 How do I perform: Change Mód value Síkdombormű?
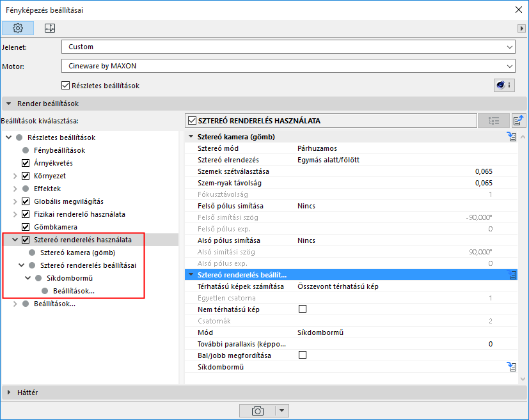(x=320, y=332)
